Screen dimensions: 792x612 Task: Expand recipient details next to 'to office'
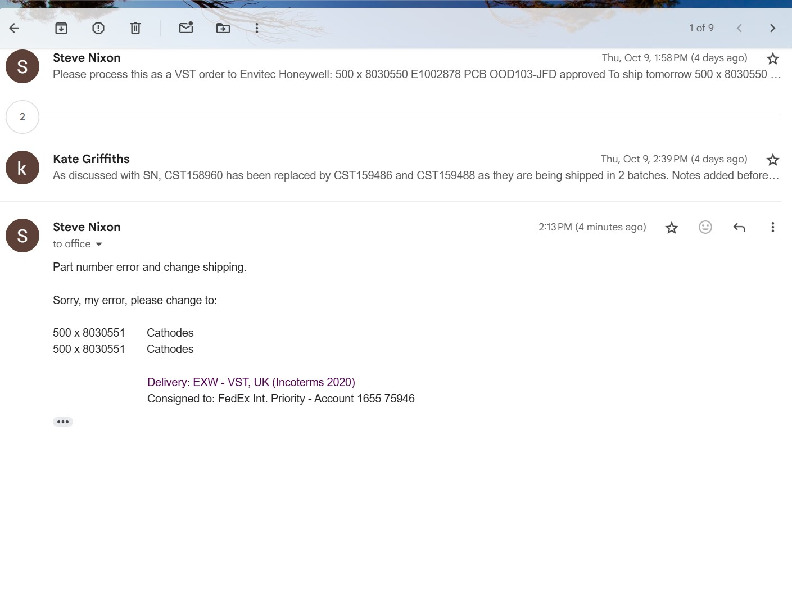99,245
